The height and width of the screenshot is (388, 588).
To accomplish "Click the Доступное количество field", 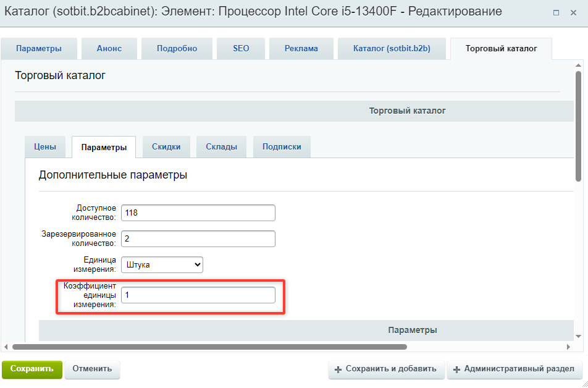I will pyautogui.click(x=198, y=213).
